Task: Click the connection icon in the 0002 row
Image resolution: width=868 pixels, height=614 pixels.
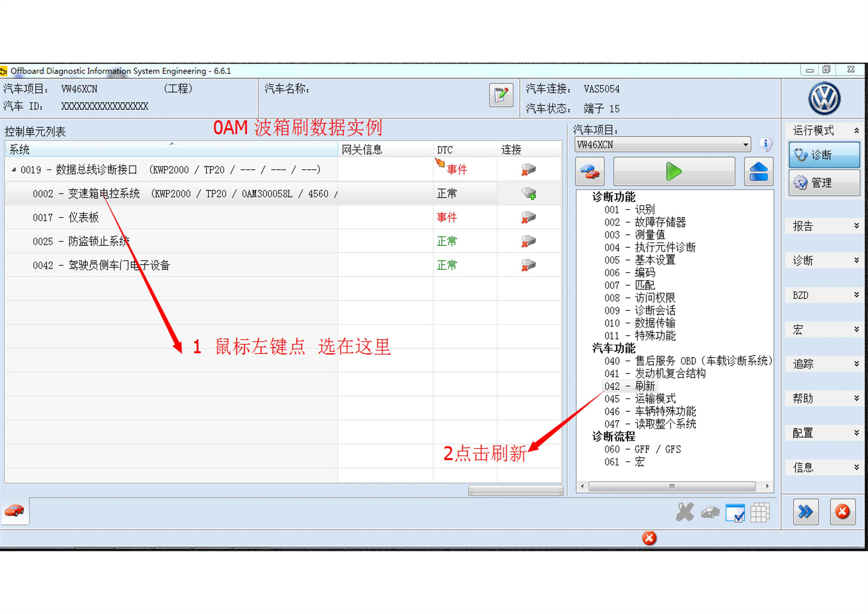Action: point(529,194)
